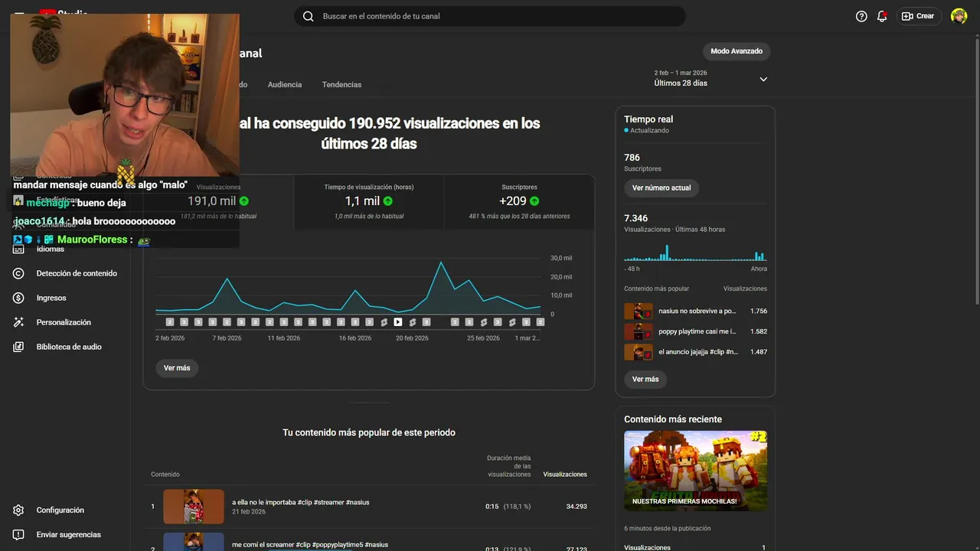Open 'nasius no sobrevive a po...' video row
Screen dimensions: 980x551
tap(695, 311)
